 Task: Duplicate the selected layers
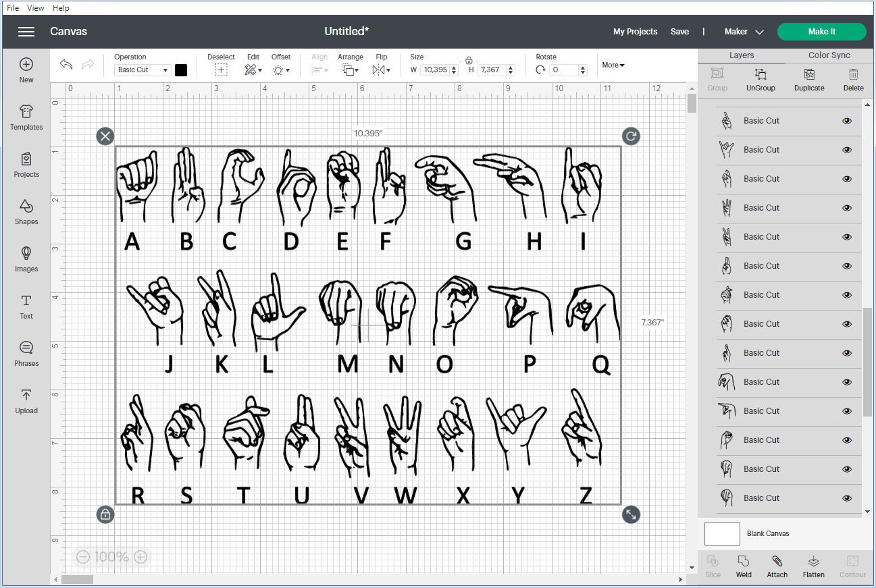click(x=808, y=79)
